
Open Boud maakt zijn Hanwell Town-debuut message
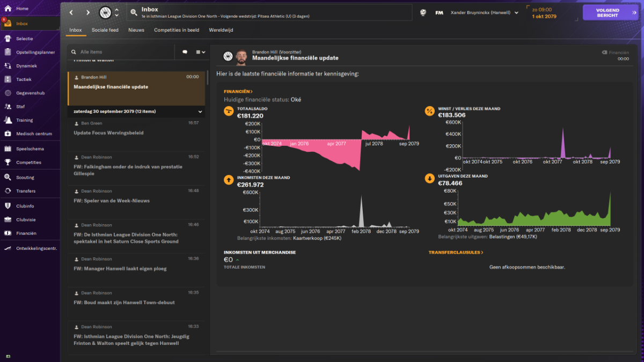tap(136, 304)
